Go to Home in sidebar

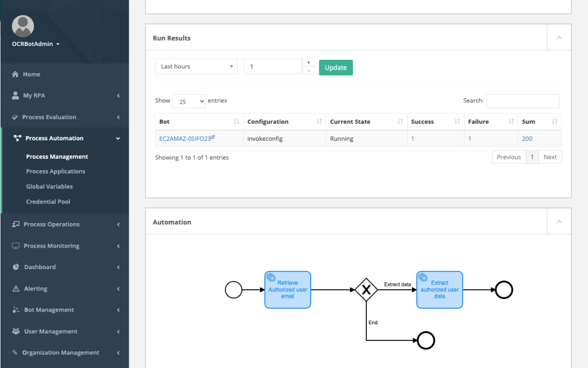pos(32,74)
